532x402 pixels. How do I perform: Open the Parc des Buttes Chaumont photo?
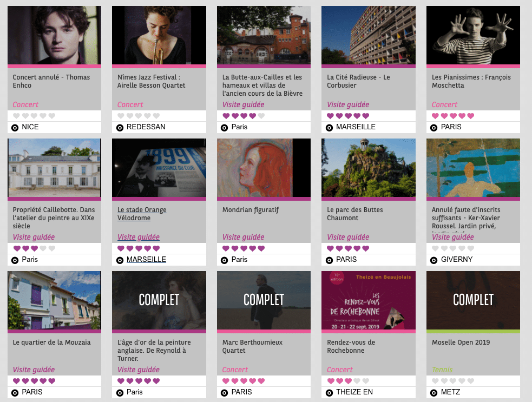[x=368, y=168]
